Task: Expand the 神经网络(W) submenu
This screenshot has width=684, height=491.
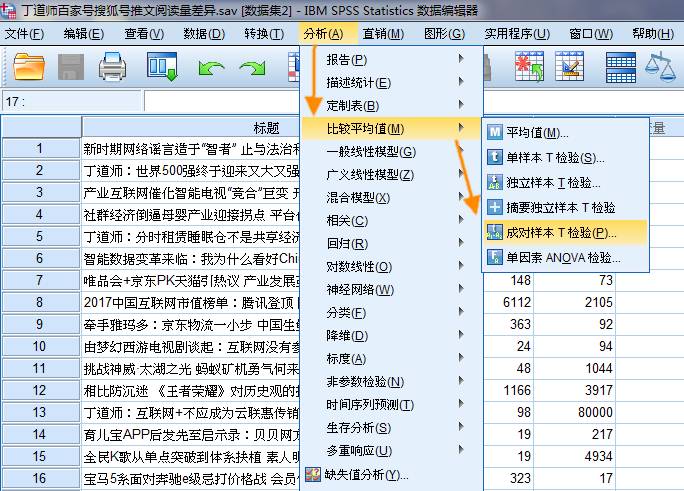Action: (x=391, y=290)
